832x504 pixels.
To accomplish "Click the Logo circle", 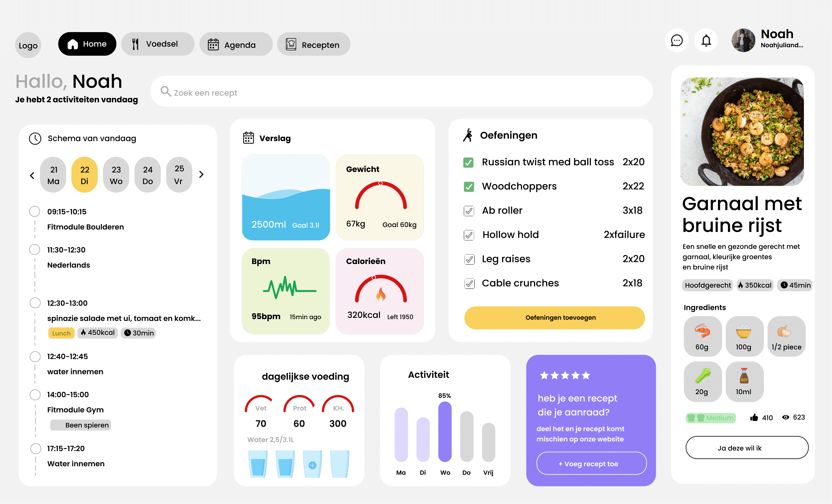I will pos(28,46).
